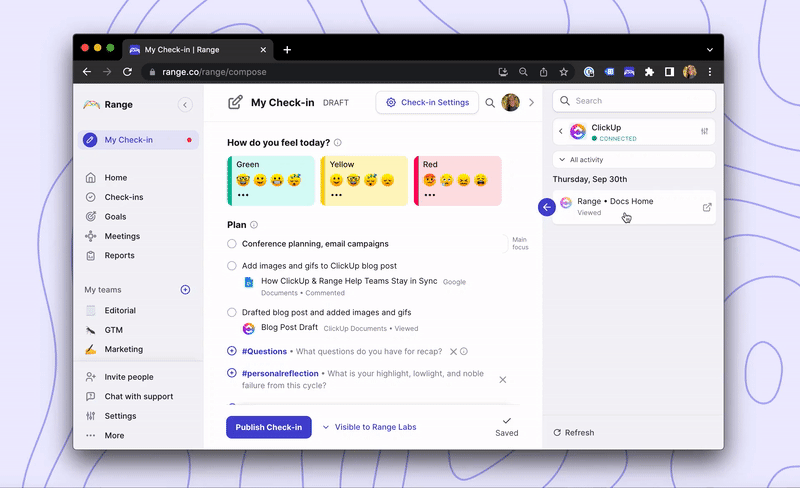Click the compose pencil icon beside My Check-in
Image resolution: width=800 pixels, height=488 pixels.
(235, 102)
